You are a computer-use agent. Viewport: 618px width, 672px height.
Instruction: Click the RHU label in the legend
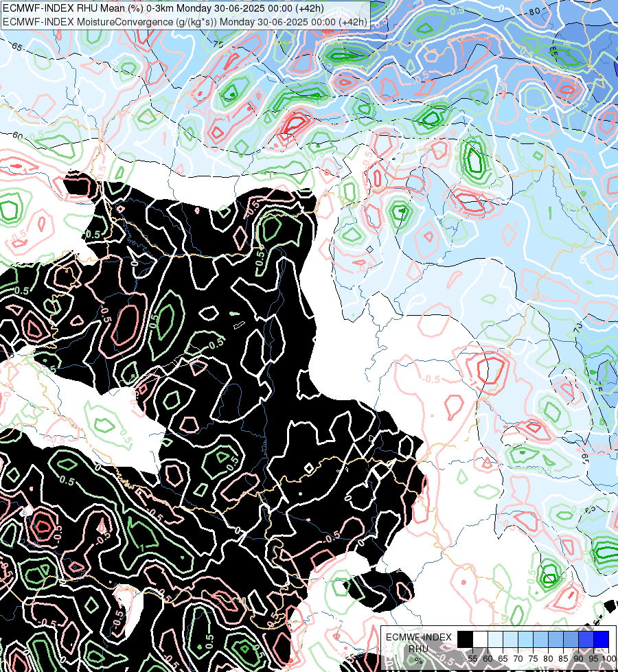point(418,649)
